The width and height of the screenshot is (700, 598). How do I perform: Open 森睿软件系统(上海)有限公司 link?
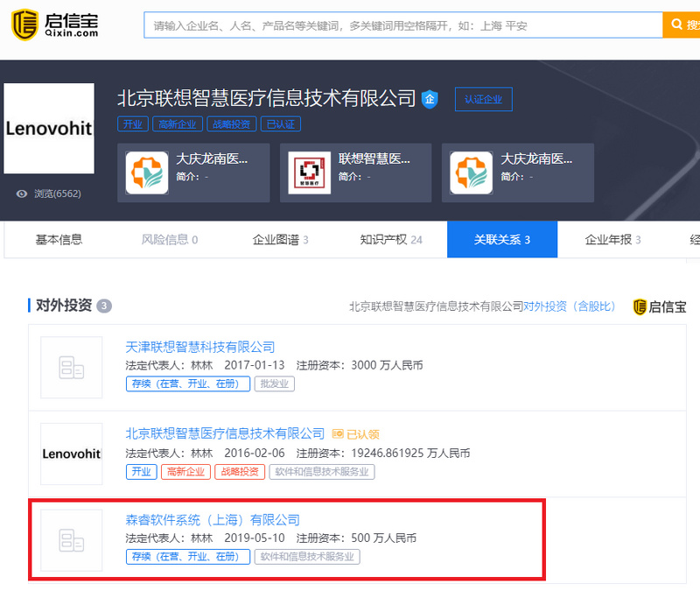(x=213, y=520)
